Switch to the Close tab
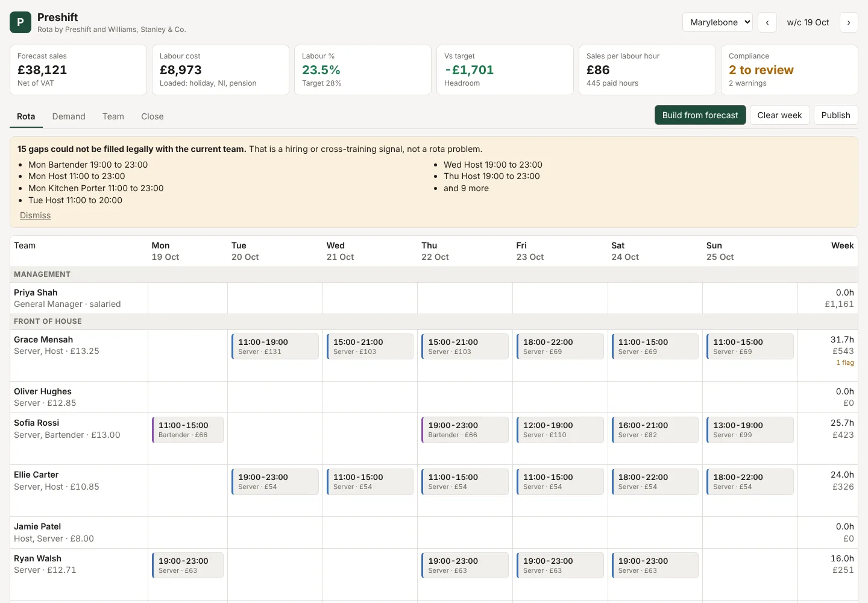Screen dimensions: 868x603 153,116
